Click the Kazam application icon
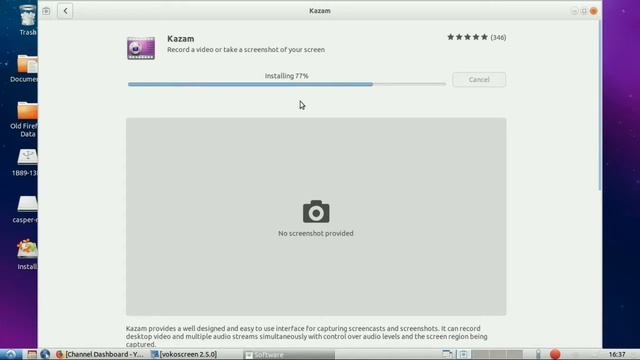 click(x=141, y=48)
